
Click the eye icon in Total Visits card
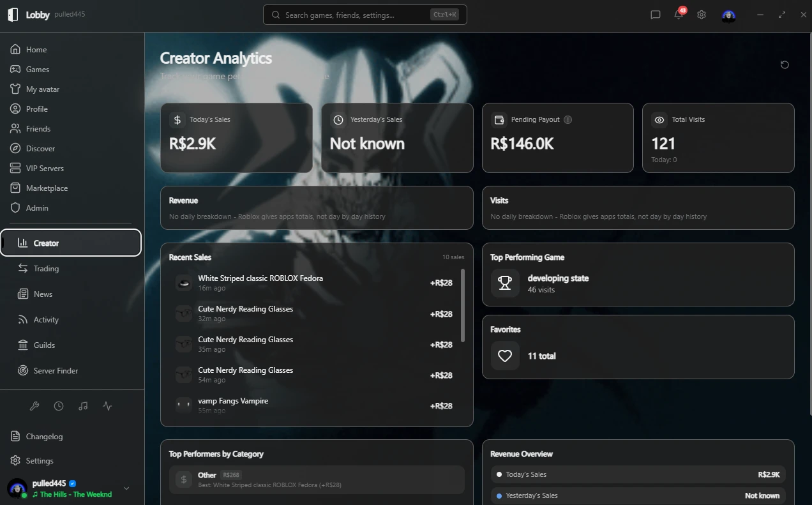[659, 119]
